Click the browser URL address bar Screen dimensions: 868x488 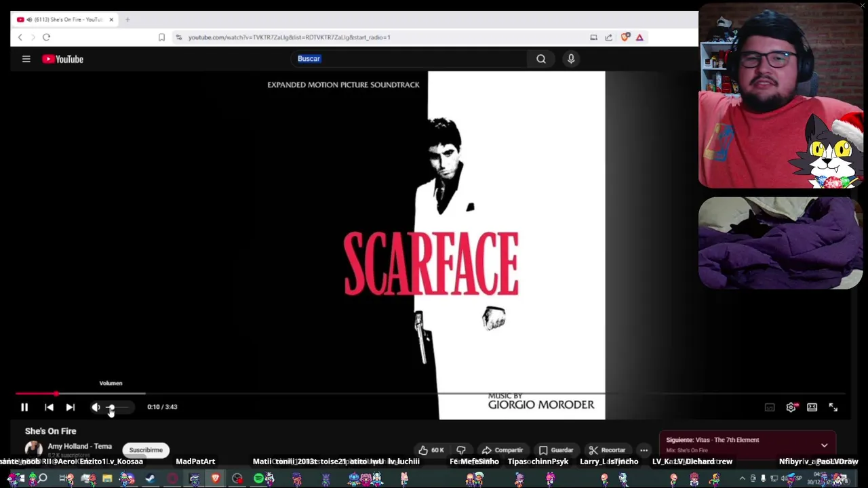pos(380,37)
